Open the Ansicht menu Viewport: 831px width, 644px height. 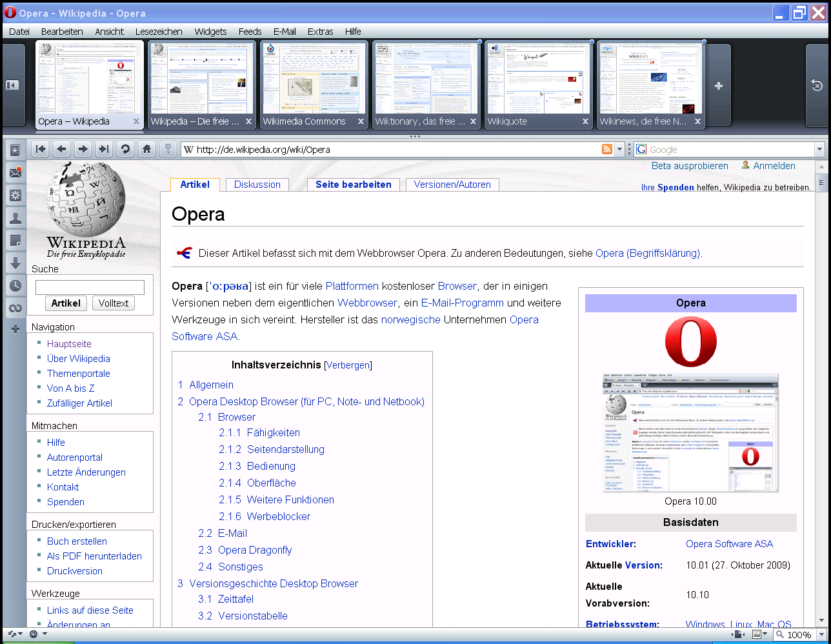109,32
